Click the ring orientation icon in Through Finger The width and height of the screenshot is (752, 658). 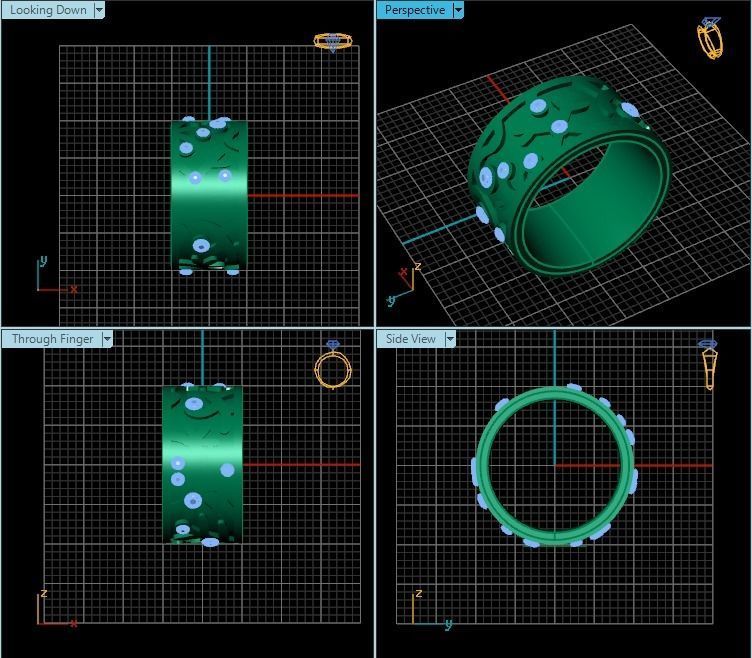(333, 365)
